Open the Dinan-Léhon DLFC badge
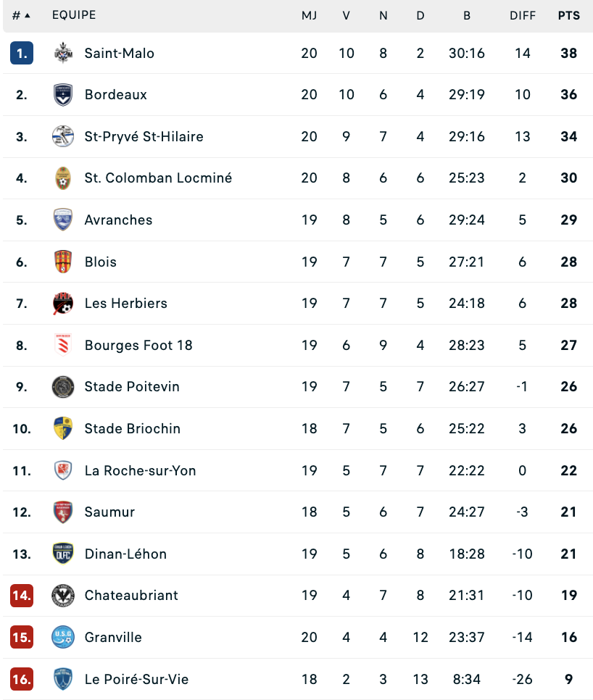Viewport: 593px width, 700px height. (63, 554)
